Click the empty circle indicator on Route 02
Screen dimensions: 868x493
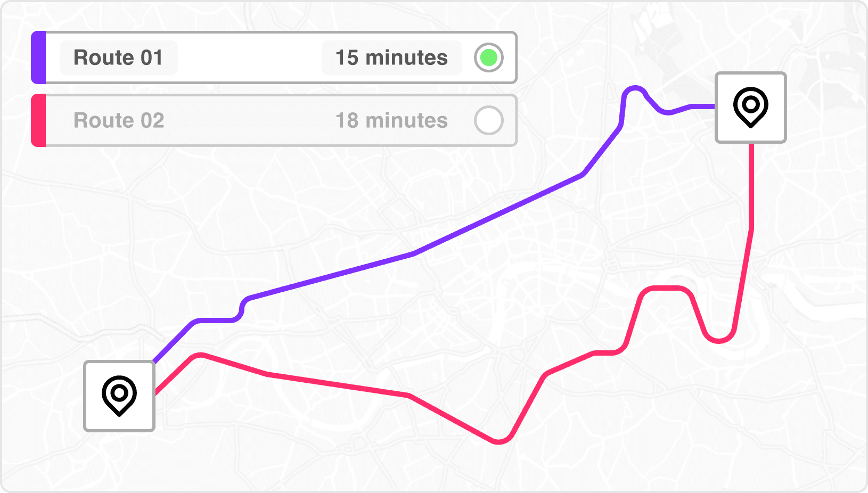[x=489, y=120]
